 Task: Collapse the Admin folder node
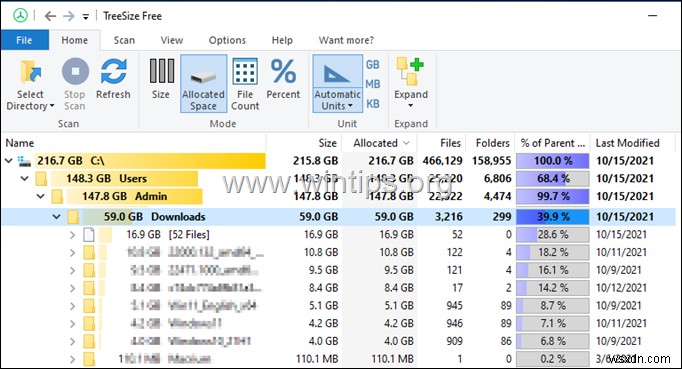coord(40,196)
